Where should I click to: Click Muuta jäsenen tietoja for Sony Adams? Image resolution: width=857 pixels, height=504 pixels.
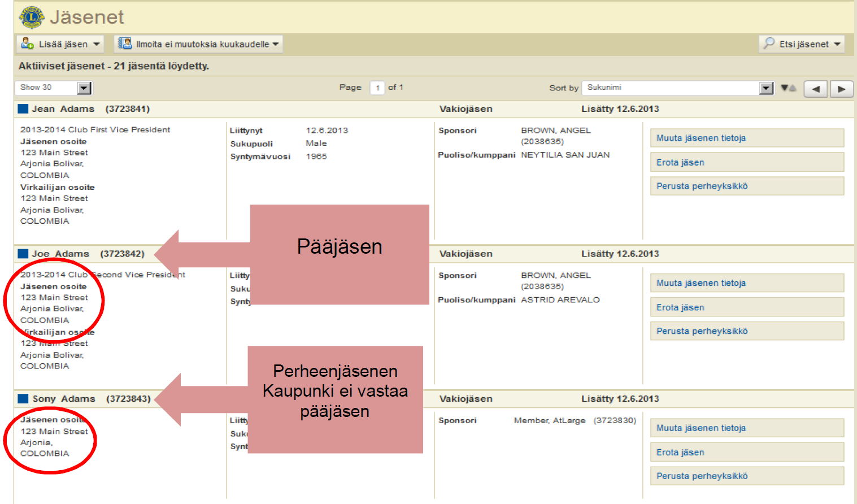tap(747, 428)
